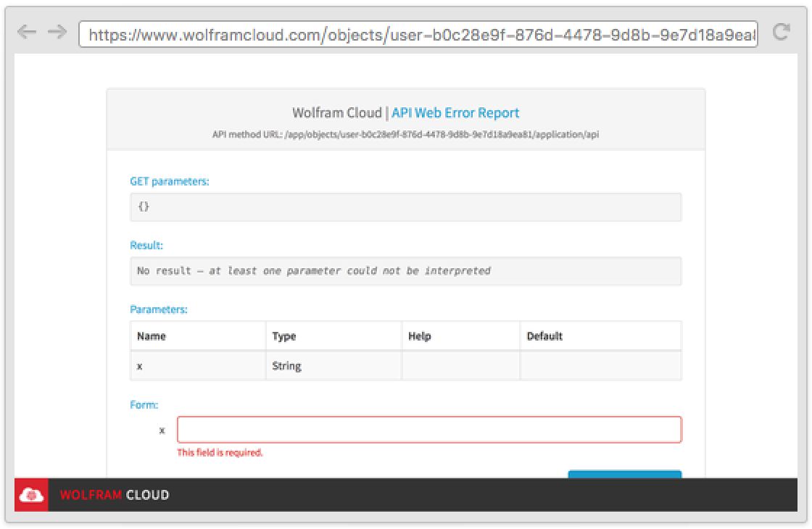Click the No result message box

tap(405, 271)
